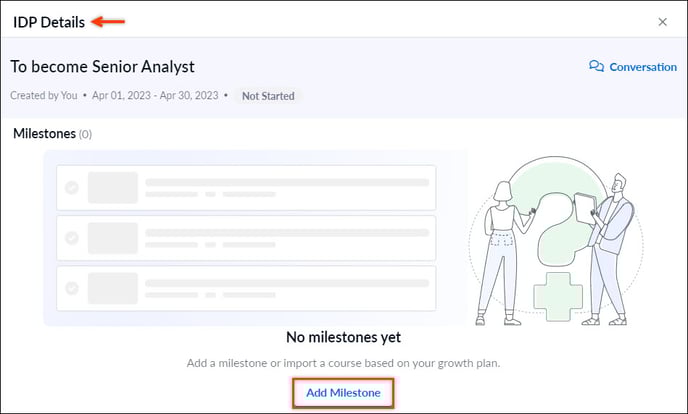Tick the check circle in the third placeholder row
688x414 pixels.
[x=72, y=289]
